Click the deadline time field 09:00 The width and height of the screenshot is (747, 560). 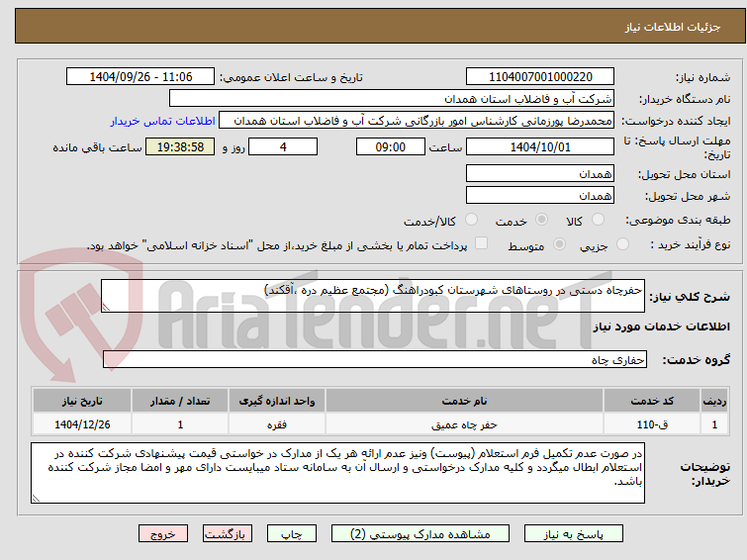pyautogui.click(x=391, y=146)
